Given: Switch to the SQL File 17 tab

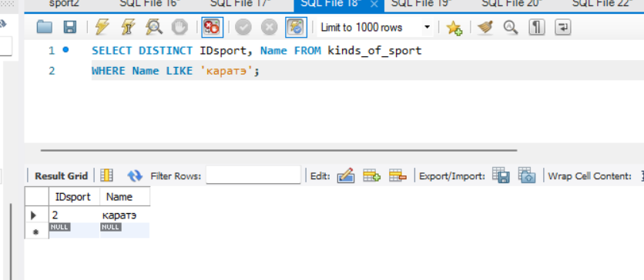Looking at the screenshot, I should (x=240, y=4).
